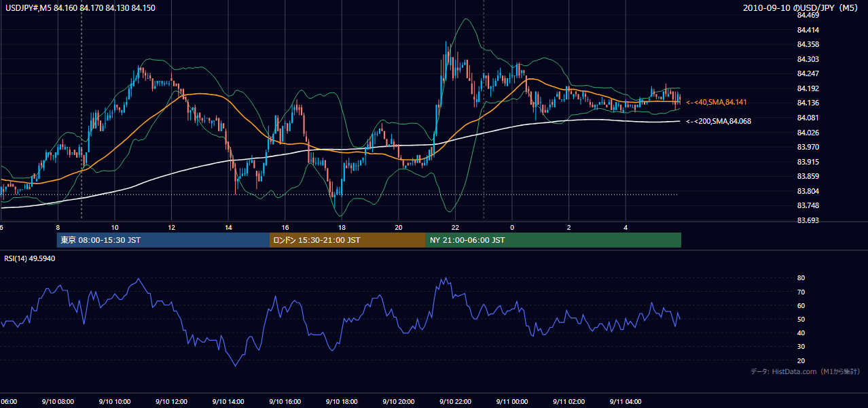Click the 84.469 price axis value
Screen dimensions: 868x408
[x=808, y=15]
